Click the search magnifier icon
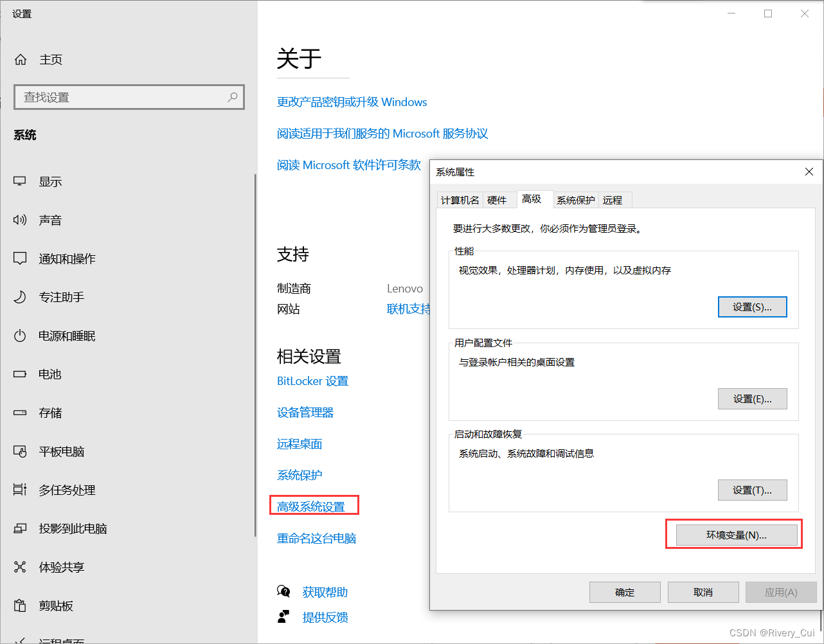Viewport: 824px width, 644px height. coord(232,96)
